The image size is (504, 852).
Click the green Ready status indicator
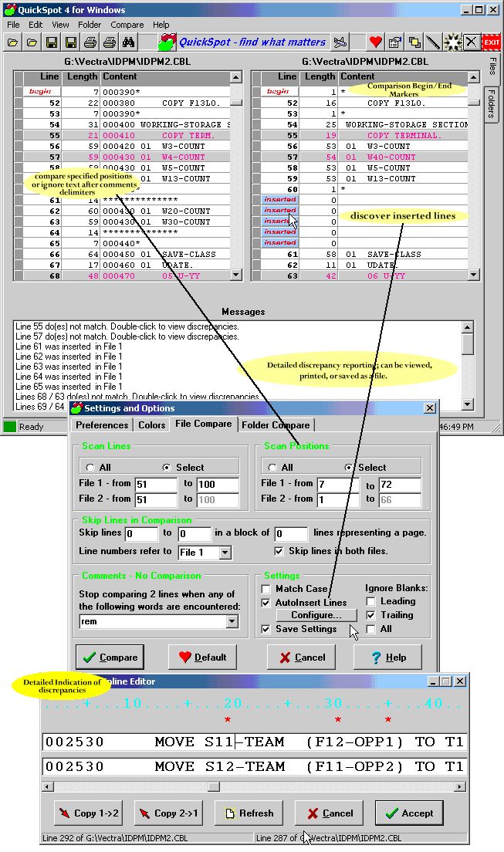(10, 427)
